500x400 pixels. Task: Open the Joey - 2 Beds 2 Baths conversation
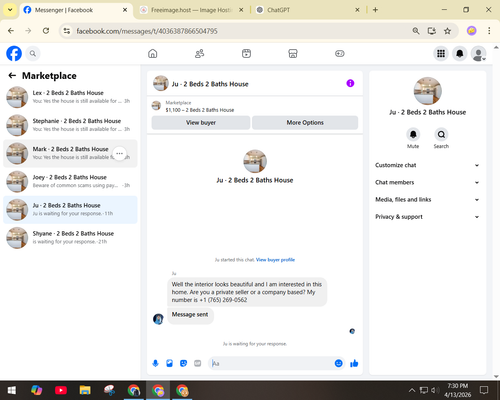point(70,181)
